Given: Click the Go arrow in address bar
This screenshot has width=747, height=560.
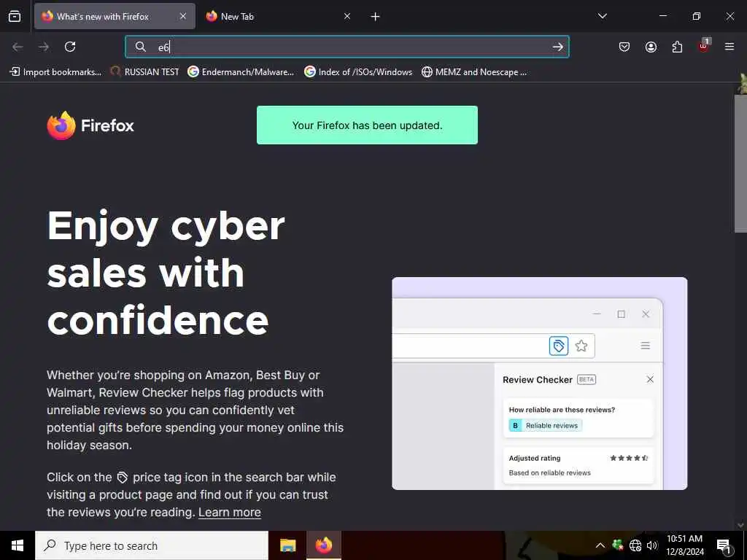Looking at the screenshot, I should [557, 47].
